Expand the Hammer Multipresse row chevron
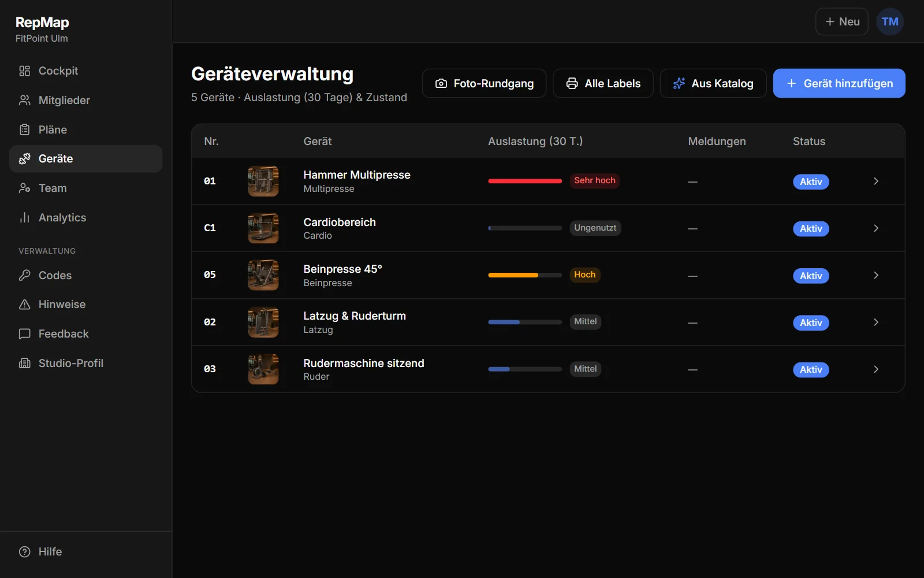924x578 pixels. 876,181
